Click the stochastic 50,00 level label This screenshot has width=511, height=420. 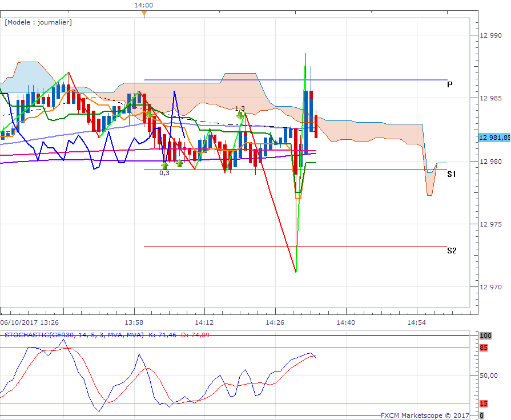[x=489, y=375]
